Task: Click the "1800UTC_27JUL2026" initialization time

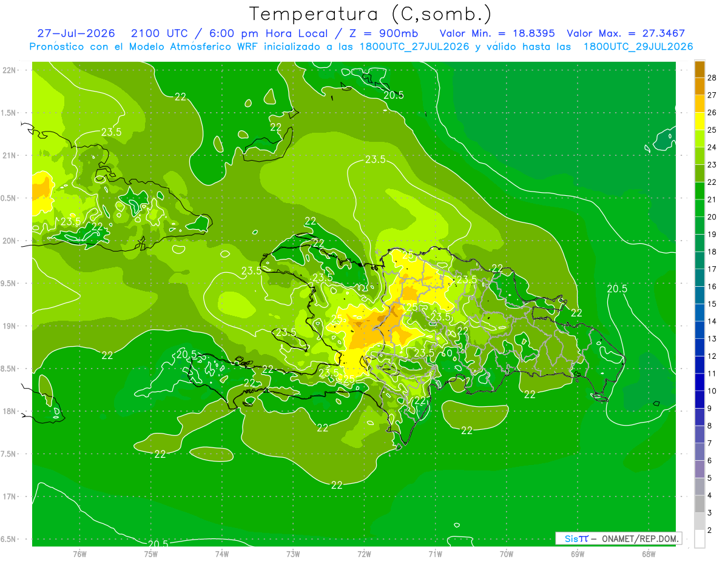Action: (x=414, y=47)
